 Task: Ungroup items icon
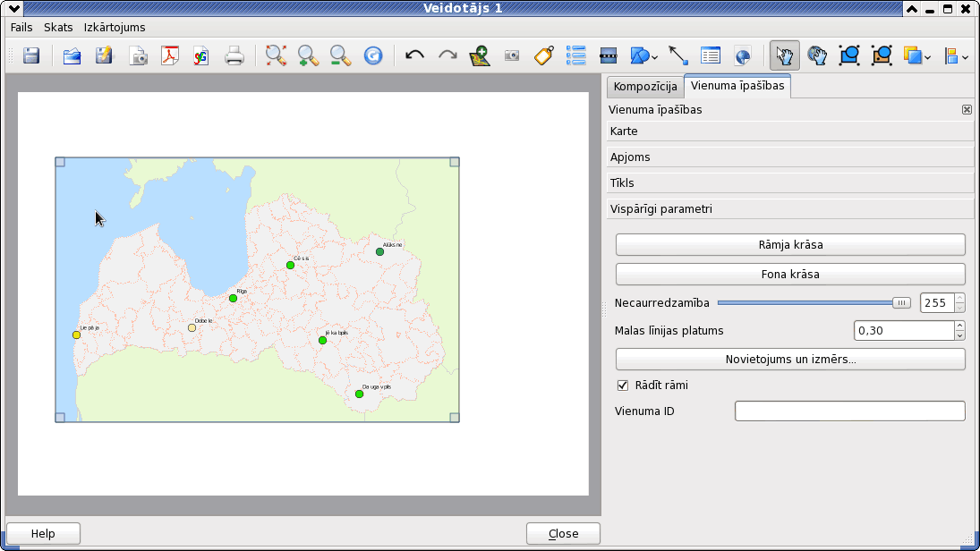click(882, 55)
